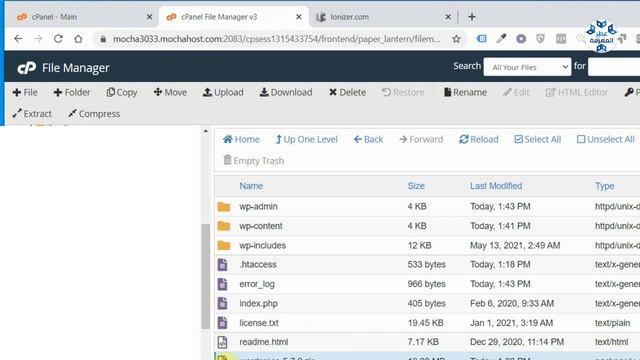Click the eyedropper extension icon

501,39
